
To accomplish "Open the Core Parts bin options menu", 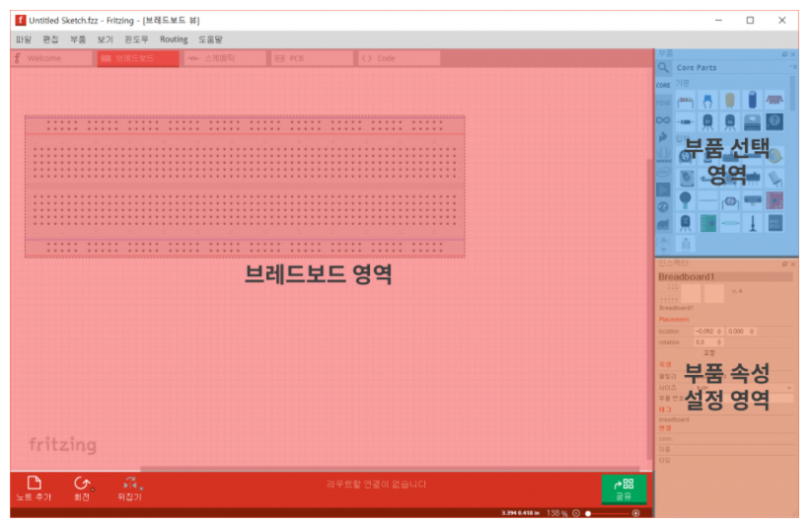I will (x=793, y=67).
